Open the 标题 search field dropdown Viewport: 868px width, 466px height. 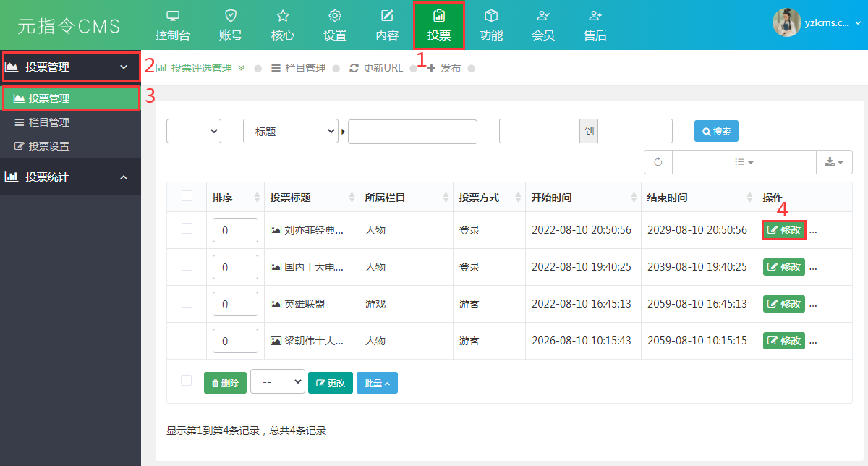pos(291,131)
